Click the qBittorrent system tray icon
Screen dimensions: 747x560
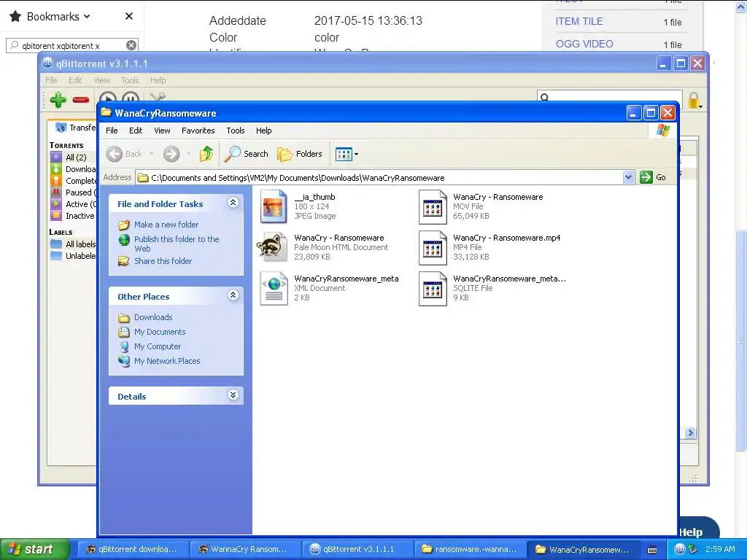(x=680, y=549)
